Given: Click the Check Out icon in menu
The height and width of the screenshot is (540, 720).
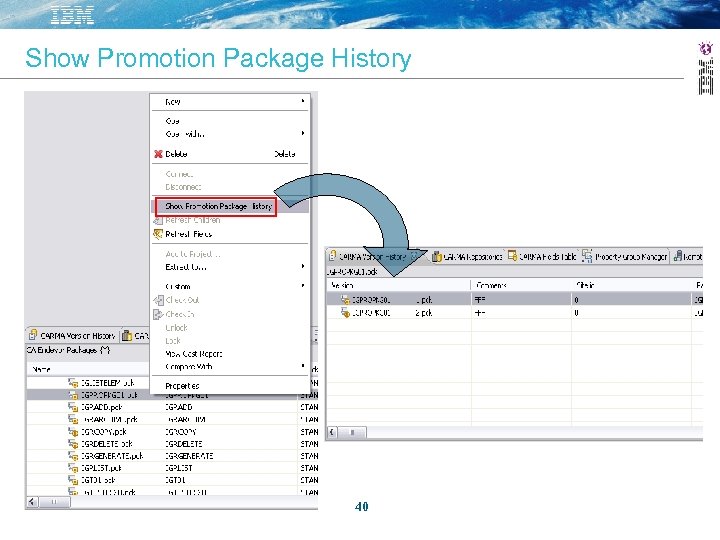Looking at the screenshot, I should pos(158,300).
